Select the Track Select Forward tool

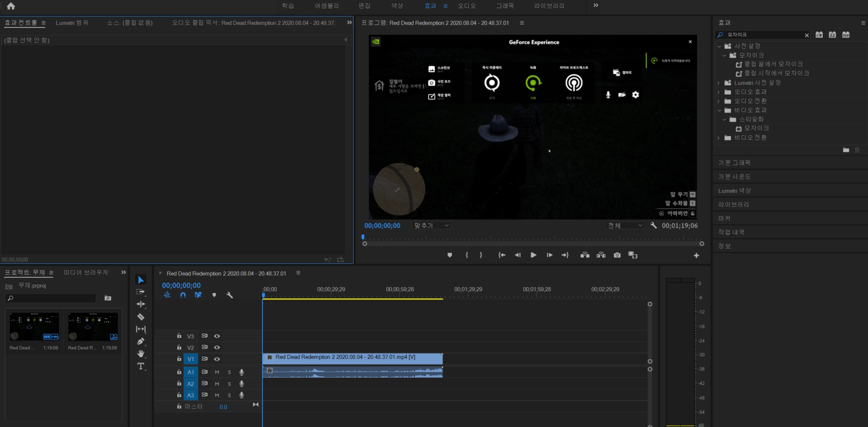point(141,292)
